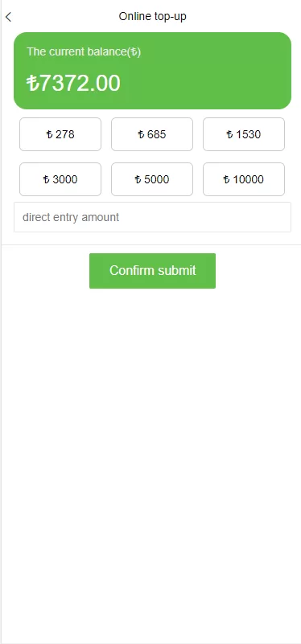301x644 pixels.
Task: Click the lira symbol in the 10000 tile
Action: 227,179
